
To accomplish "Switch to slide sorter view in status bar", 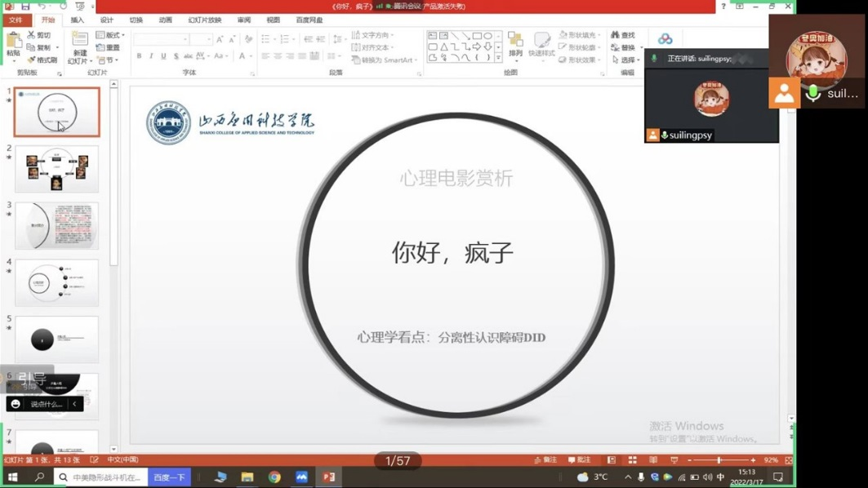I will pyautogui.click(x=632, y=460).
